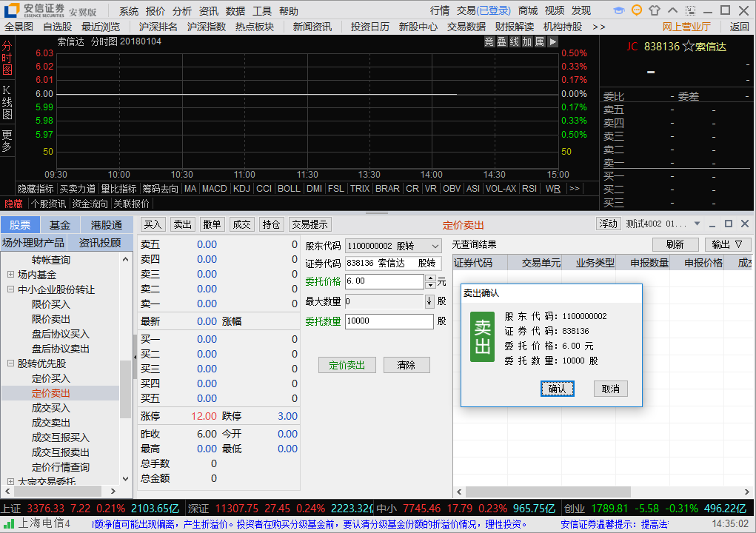Screen dimensions: 756x533
Task: Click the green signal strength icon in status bar
Action: [8, 523]
